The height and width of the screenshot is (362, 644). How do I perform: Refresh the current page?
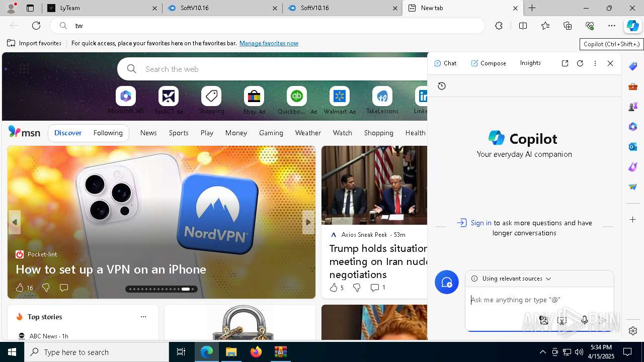[x=36, y=26]
